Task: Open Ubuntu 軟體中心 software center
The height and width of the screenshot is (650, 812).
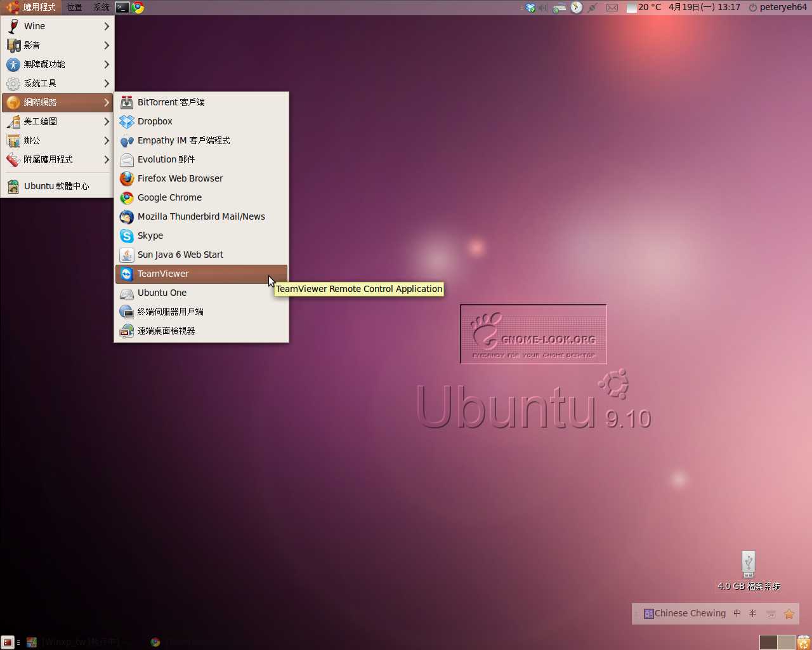Action: tap(57, 186)
